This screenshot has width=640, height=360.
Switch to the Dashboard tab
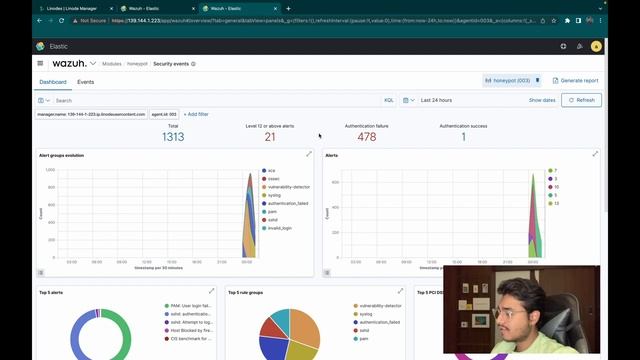pyautogui.click(x=53, y=82)
